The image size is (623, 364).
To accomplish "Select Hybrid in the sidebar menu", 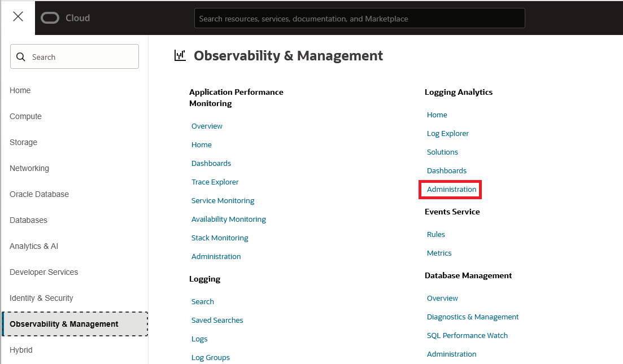I will coord(21,350).
